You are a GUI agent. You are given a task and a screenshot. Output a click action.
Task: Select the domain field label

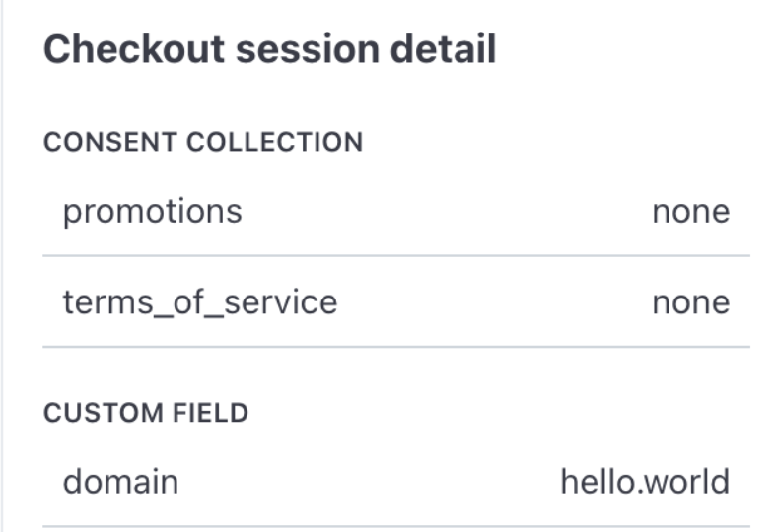tap(120, 482)
